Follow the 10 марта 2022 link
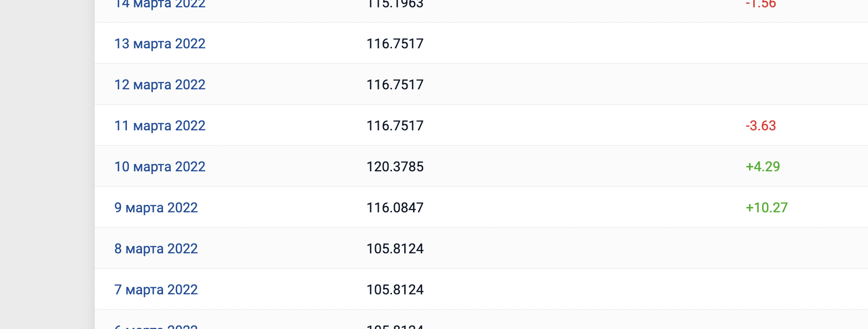The width and height of the screenshot is (868, 329). click(x=160, y=167)
